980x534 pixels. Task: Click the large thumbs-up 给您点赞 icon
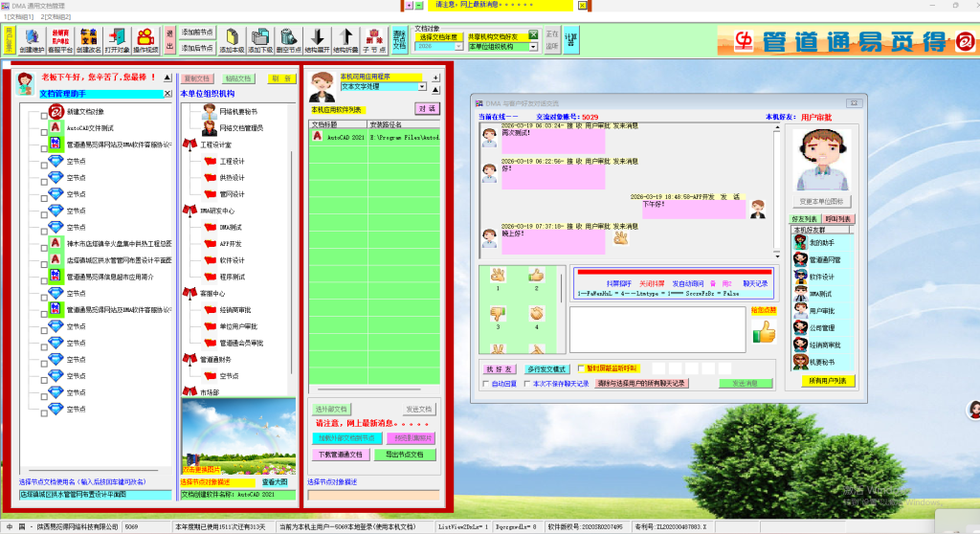click(x=764, y=332)
